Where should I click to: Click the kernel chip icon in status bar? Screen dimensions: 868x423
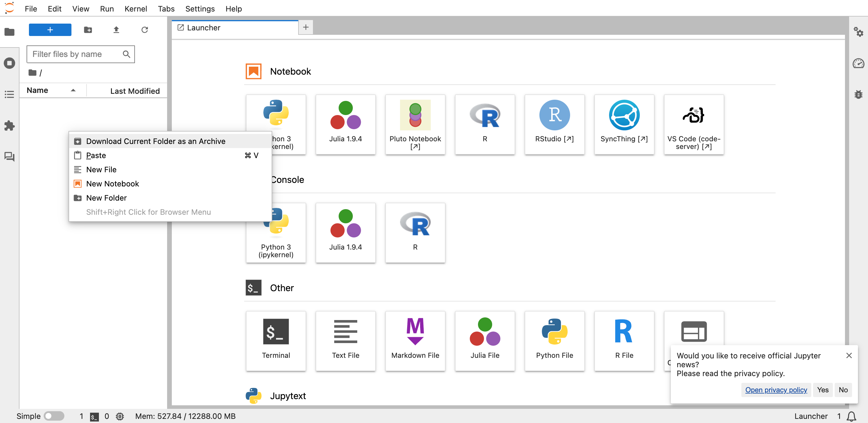pos(120,417)
